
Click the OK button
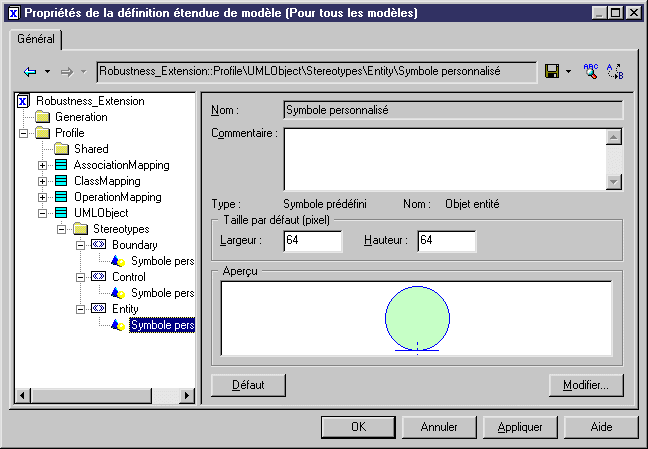click(358, 427)
